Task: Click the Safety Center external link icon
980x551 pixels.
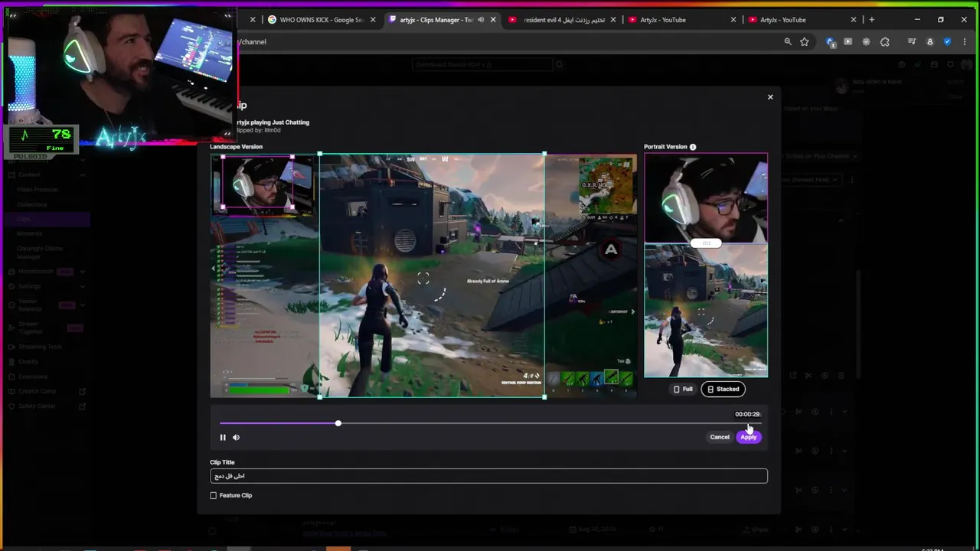Action: click(82, 406)
